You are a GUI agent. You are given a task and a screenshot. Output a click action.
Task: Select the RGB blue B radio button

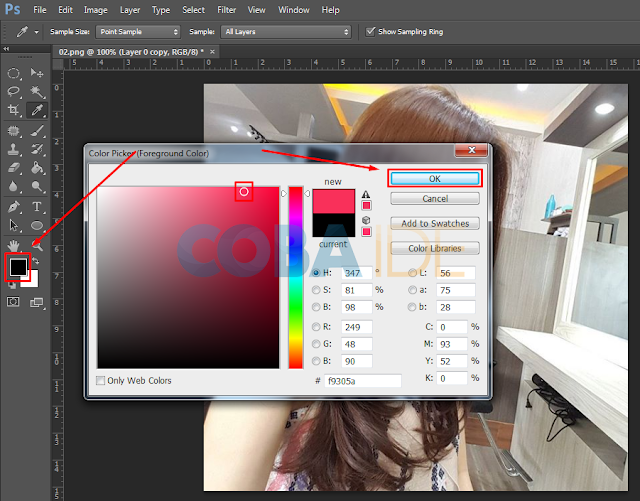tap(316, 361)
